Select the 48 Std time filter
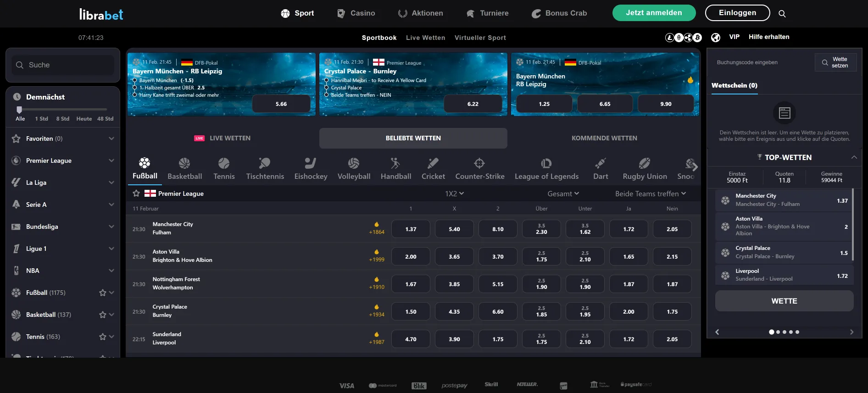 [x=105, y=119]
